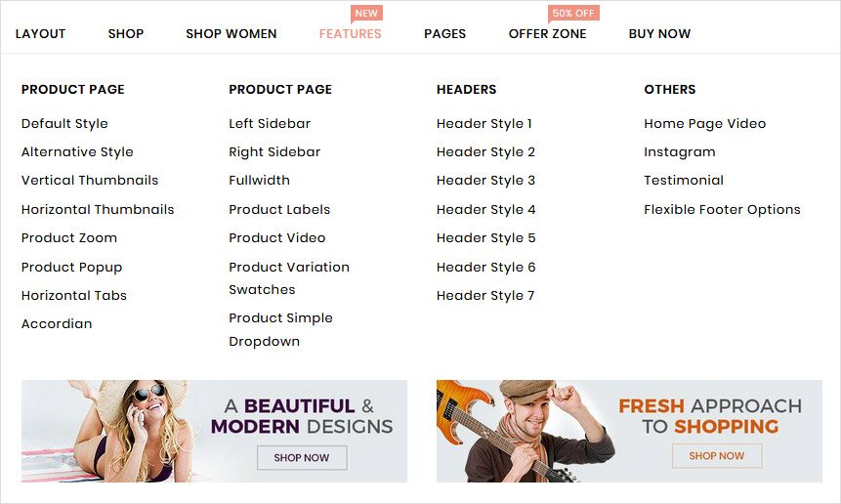Screen dimensions: 841x504
Task: Select the LAYOUT menu item
Action: tap(40, 34)
